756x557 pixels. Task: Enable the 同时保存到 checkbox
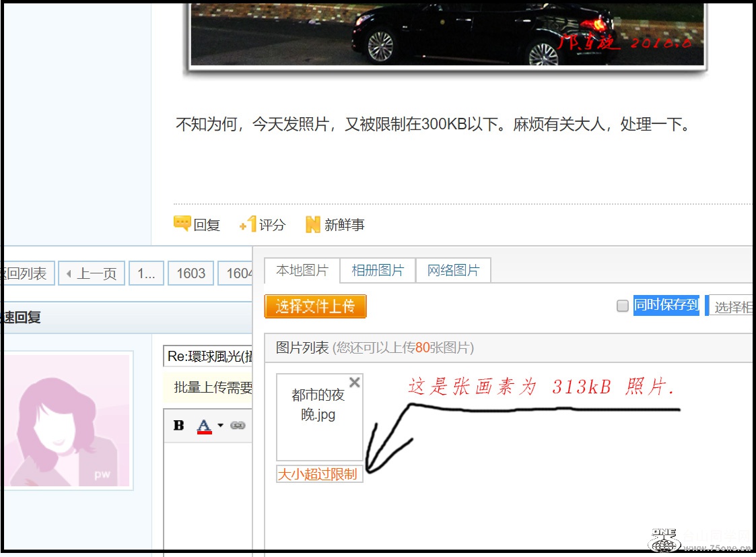pyautogui.click(x=623, y=306)
